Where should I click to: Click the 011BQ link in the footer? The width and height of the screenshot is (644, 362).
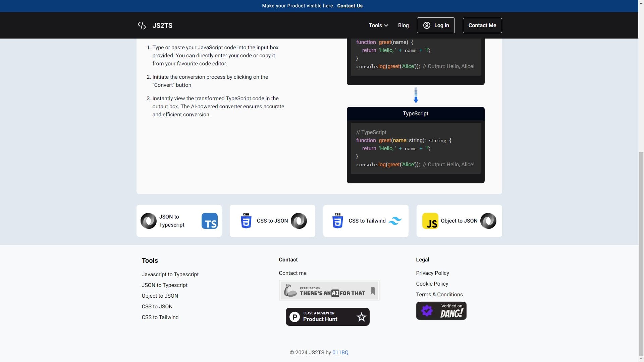point(340,352)
